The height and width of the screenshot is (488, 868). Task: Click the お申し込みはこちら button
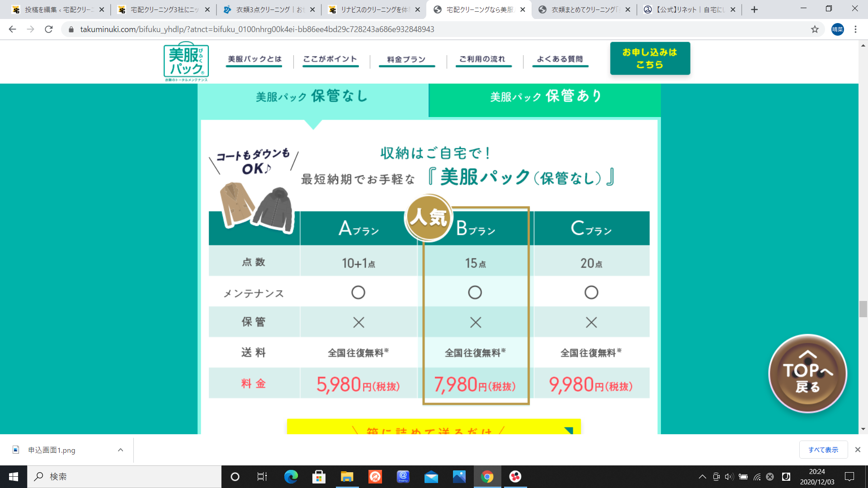pos(650,58)
